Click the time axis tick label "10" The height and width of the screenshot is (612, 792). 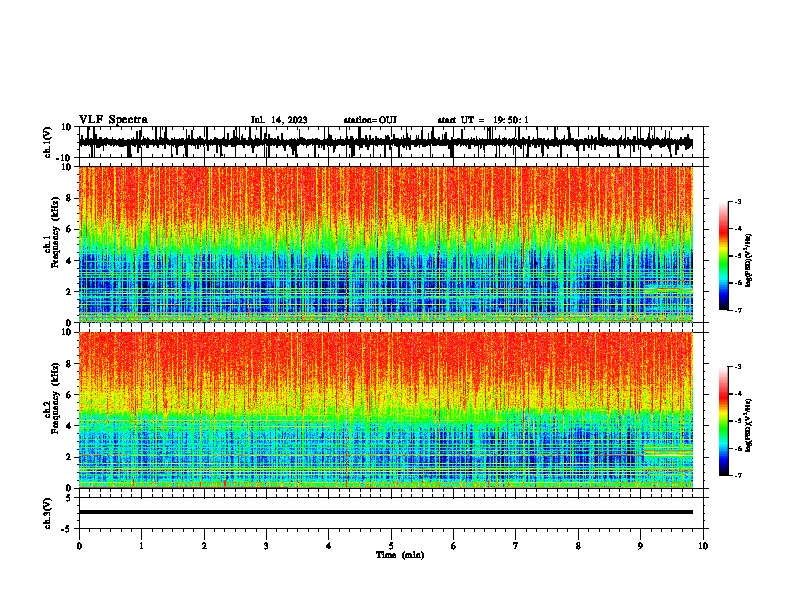[703, 546]
